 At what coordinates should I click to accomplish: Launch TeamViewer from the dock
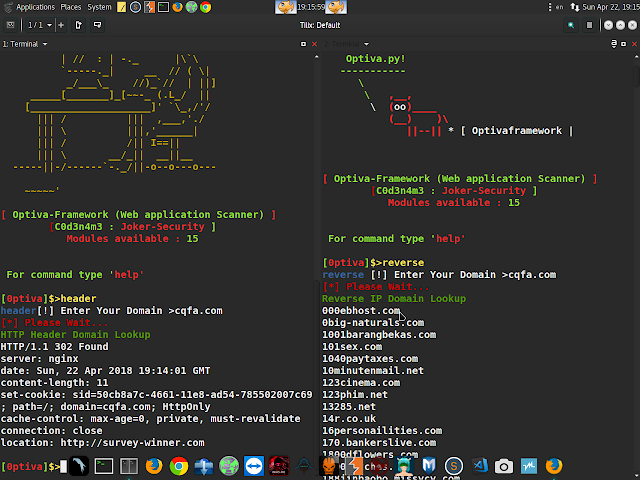pos(254,466)
